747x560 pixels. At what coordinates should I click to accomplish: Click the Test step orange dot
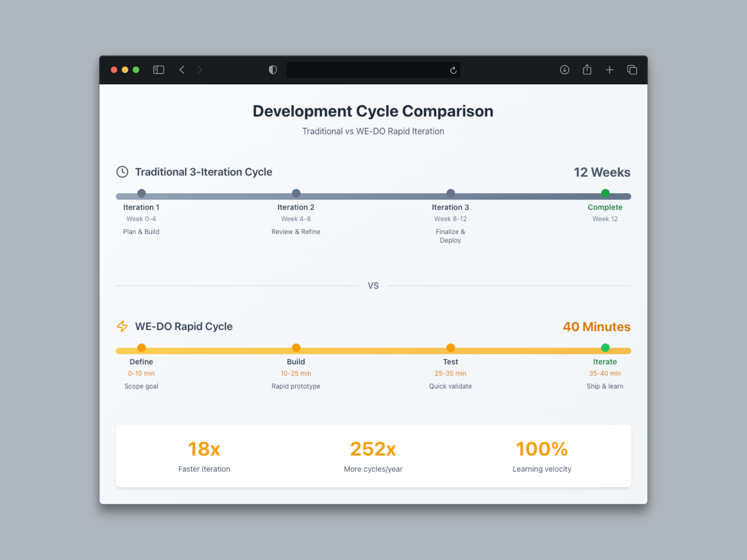(x=451, y=348)
